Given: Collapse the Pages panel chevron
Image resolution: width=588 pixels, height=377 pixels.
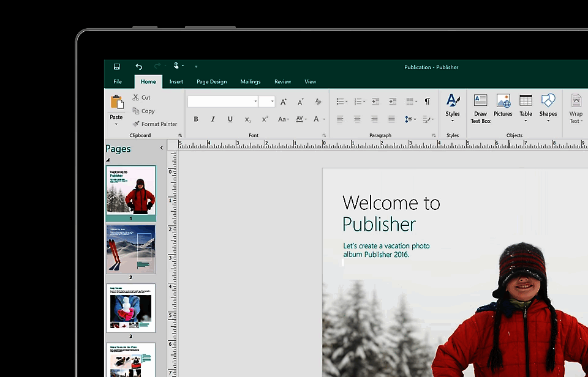Looking at the screenshot, I should coord(161,147).
